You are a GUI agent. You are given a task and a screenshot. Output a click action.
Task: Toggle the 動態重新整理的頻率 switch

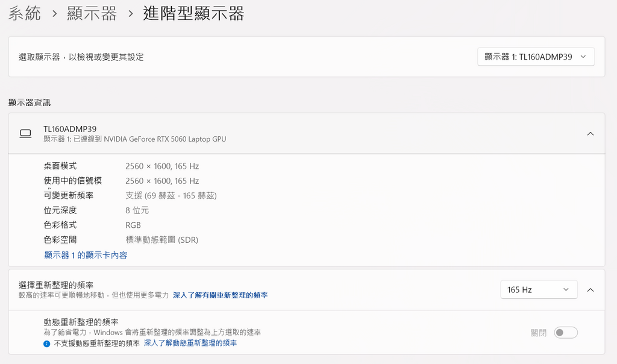pyautogui.click(x=565, y=333)
